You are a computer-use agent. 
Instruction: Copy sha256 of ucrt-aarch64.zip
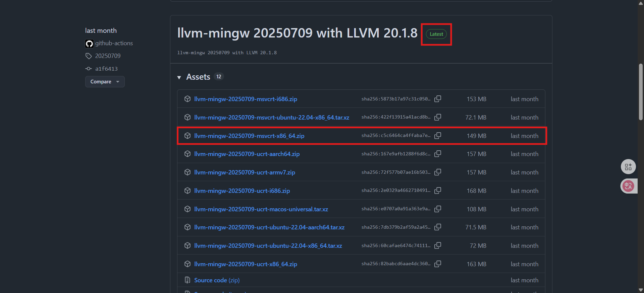(x=438, y=154)
